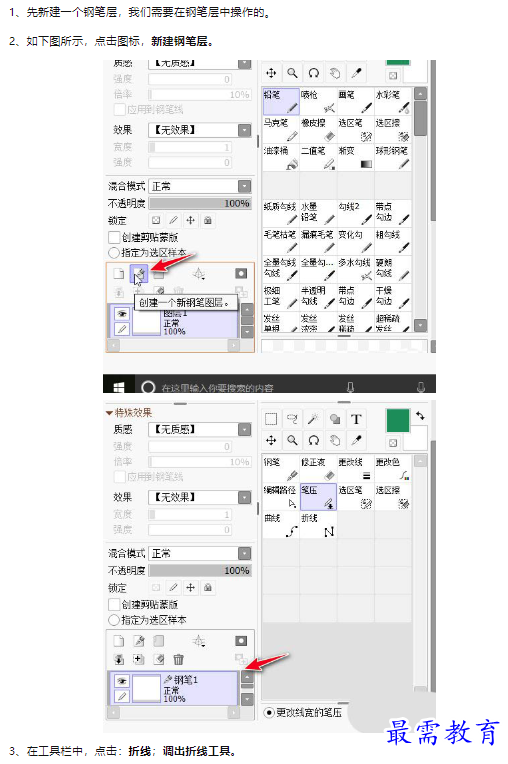
Task: Select the 画笔 brush tool
Action: 356,101
